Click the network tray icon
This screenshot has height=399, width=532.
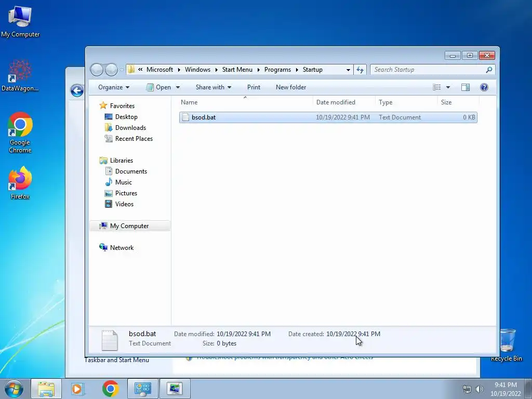[x=467, y=389]
